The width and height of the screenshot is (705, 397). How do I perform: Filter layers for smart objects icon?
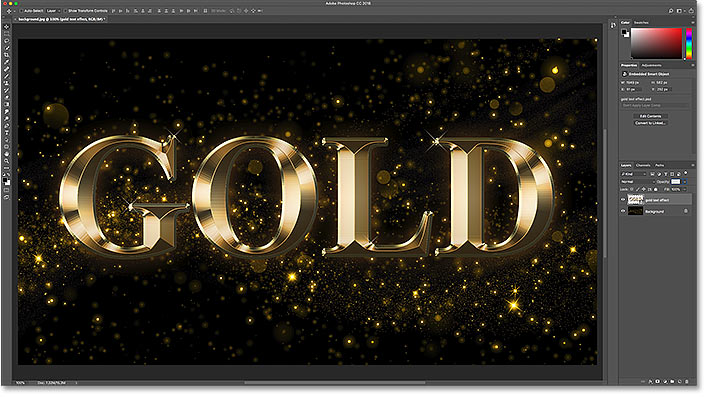pos(679,174)
